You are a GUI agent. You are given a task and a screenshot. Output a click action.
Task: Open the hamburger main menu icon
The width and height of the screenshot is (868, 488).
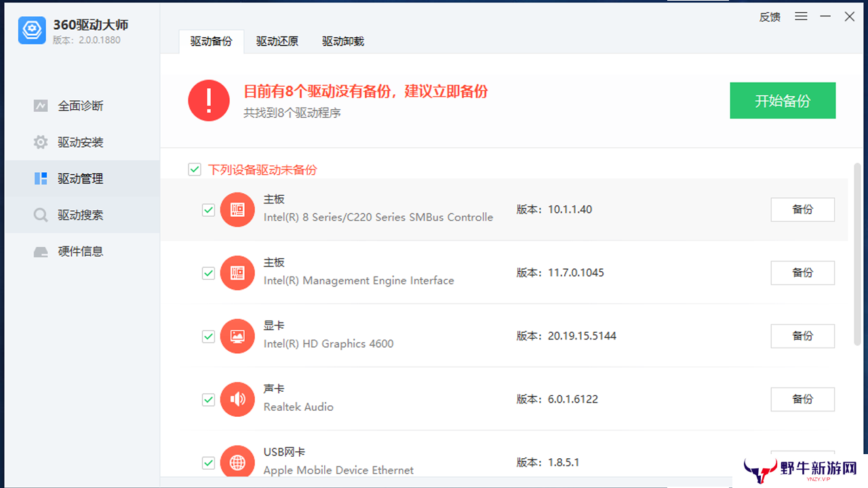click(x=801, y=16)
